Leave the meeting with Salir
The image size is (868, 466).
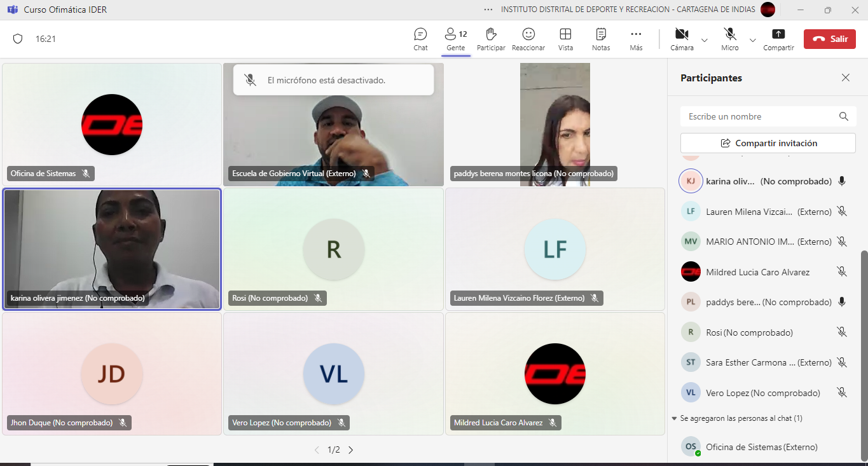click(x=829, y=39)
